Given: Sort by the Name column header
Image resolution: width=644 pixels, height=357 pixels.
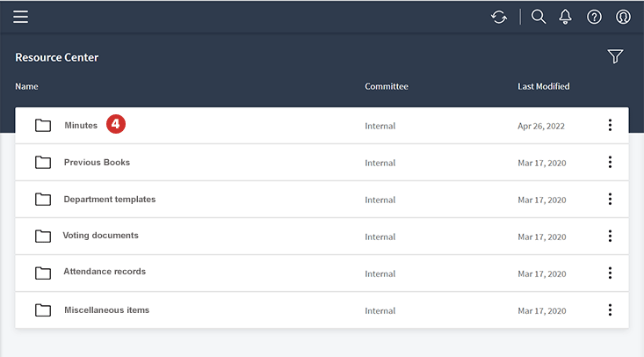Looking at the screenshot, I should 26,86.
